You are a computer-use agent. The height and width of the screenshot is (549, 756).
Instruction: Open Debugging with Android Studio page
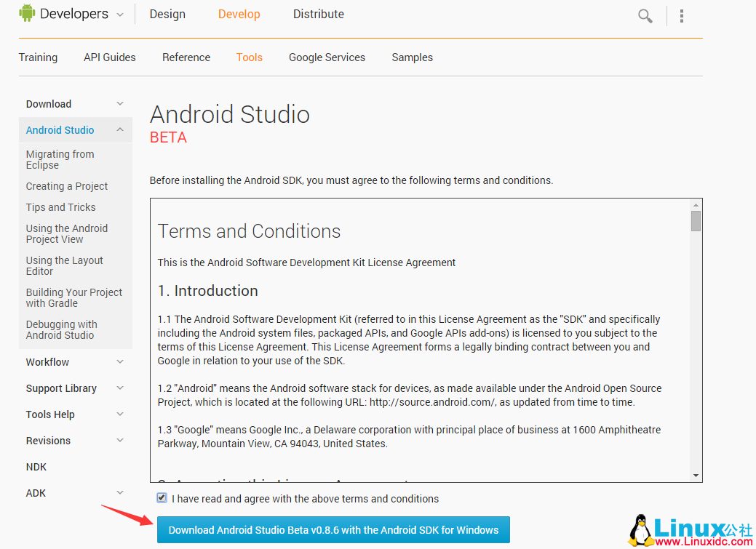61,329
